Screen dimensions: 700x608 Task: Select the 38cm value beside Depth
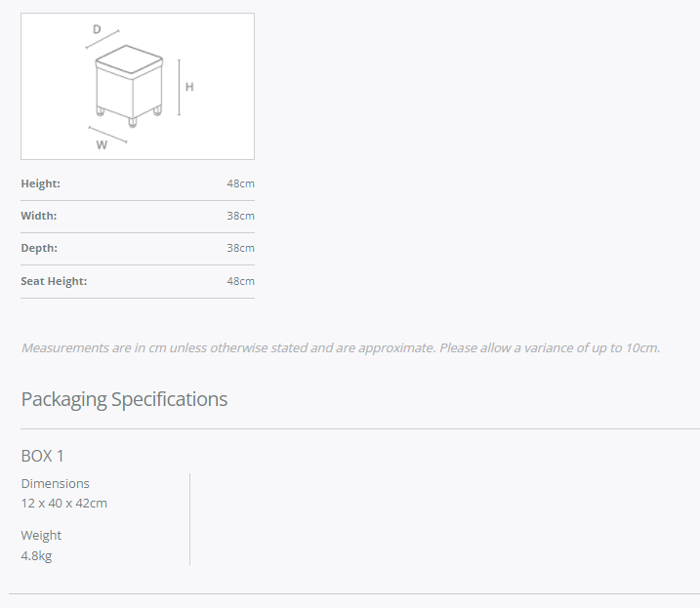click(x=240, y=248)
